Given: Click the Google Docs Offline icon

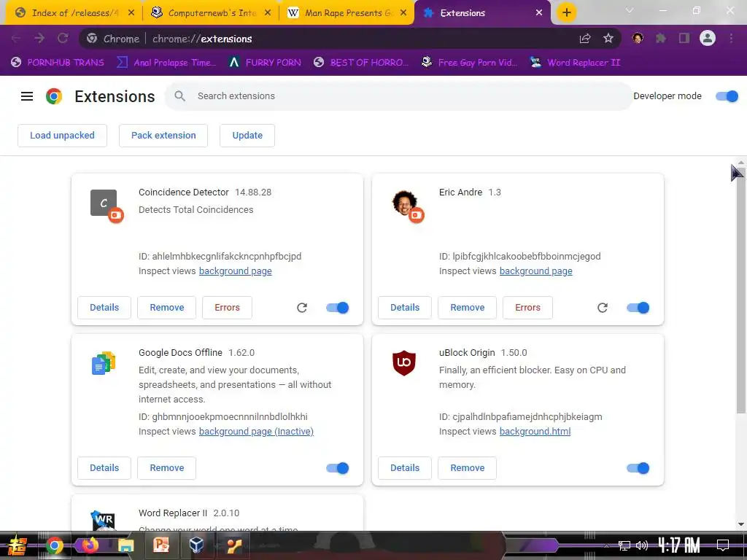Looking at the screenshot, I should point(104,363).
